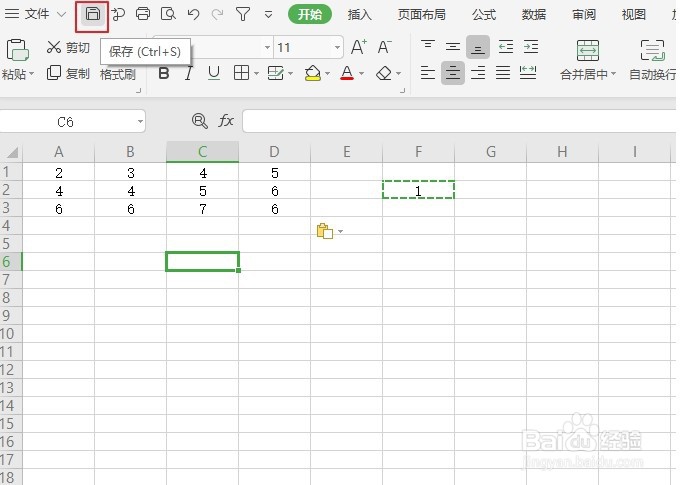Select row 6 header
680x485 pixels.
(11, 262)
